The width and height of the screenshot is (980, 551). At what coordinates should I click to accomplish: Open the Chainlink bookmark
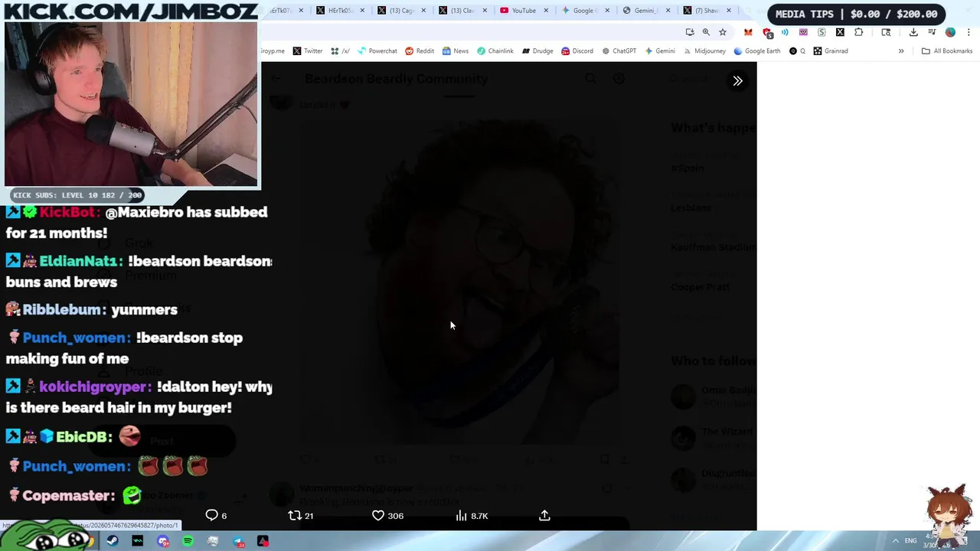coord(495,51)
